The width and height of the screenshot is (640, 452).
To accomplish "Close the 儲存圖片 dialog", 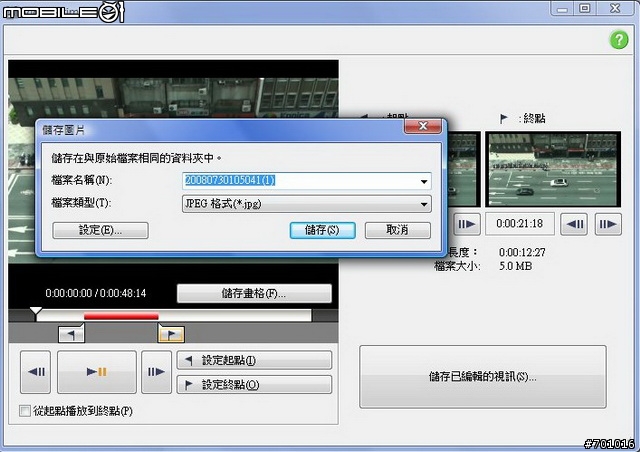I will (423, 126).
